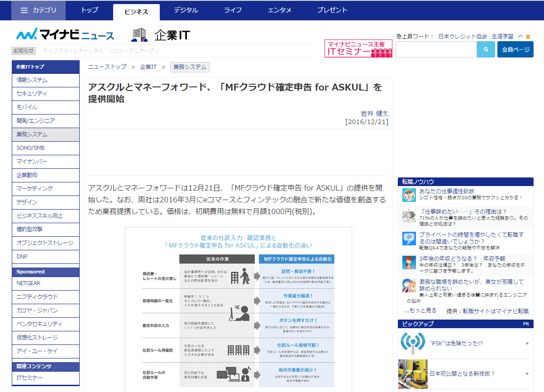This screenshot has width=544, height=392.
Task: Click カゴヤ・ジャパン sponsored link
Action: [x=45, y=311]
